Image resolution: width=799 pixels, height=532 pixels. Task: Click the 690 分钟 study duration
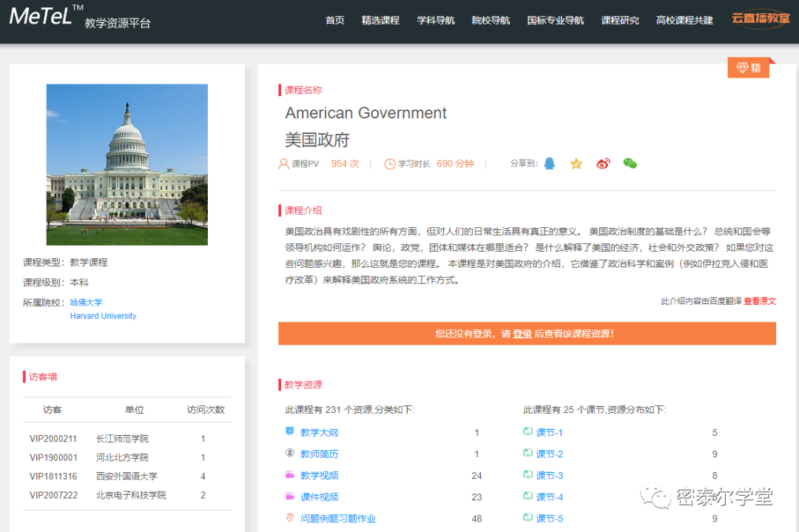pos(455,164)
